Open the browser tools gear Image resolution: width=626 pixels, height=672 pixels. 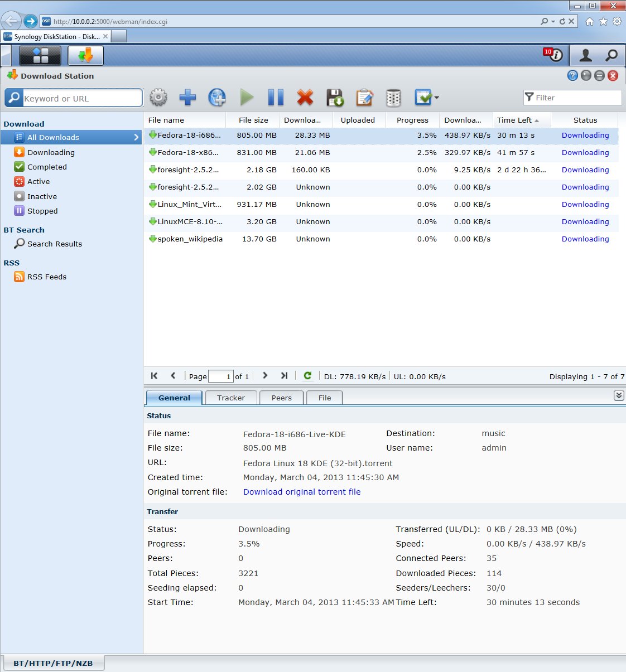pyautogui.click(x=617, y=21)
